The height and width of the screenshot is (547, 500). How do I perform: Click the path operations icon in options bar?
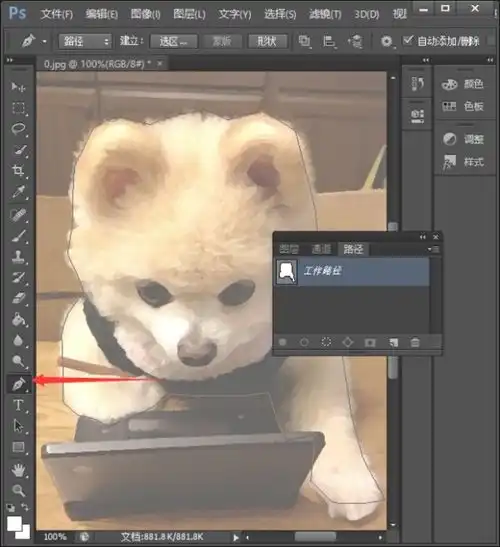click(305, 42)
